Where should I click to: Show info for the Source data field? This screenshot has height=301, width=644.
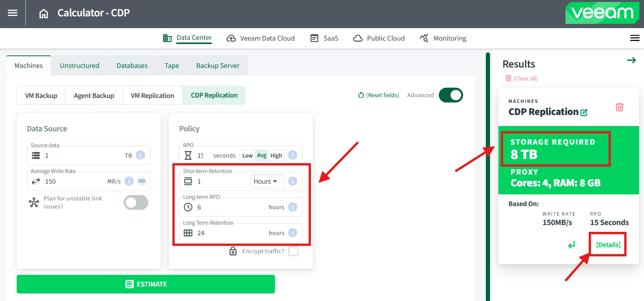pyautogui.click(x=140, y=155)
